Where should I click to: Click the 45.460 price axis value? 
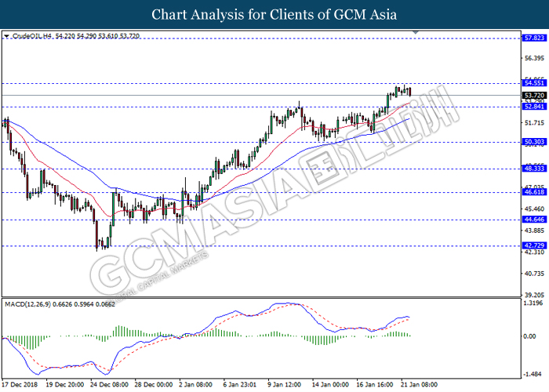click(x=534, y=209)
